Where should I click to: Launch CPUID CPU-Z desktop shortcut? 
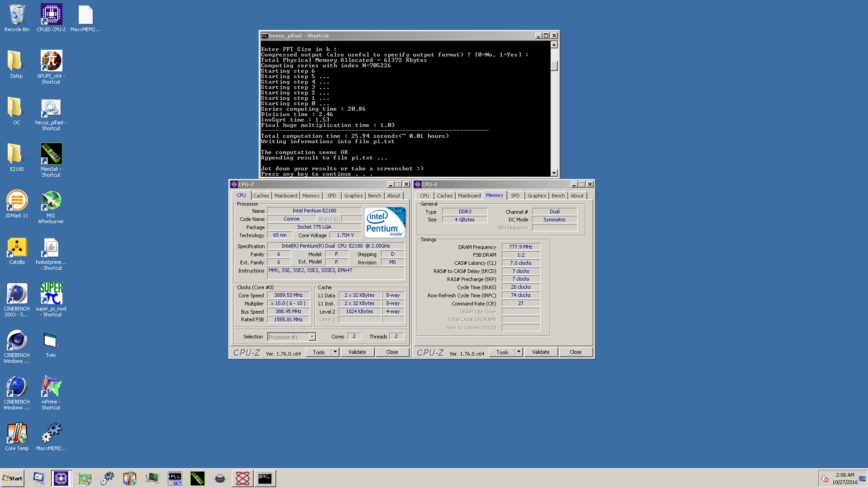point(51,18)
